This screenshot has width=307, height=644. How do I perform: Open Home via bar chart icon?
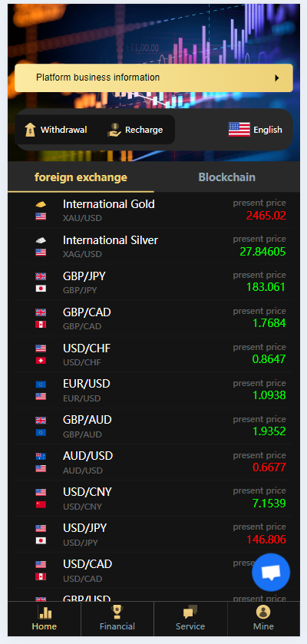pyautogui.click(x=45, y=612)
